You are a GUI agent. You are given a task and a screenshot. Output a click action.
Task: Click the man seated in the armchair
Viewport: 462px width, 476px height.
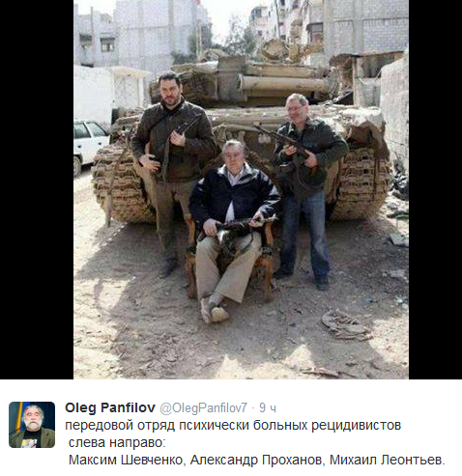233,225
